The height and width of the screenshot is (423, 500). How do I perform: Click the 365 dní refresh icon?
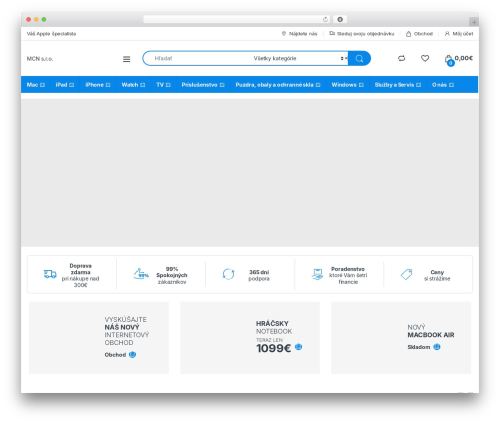228,274
